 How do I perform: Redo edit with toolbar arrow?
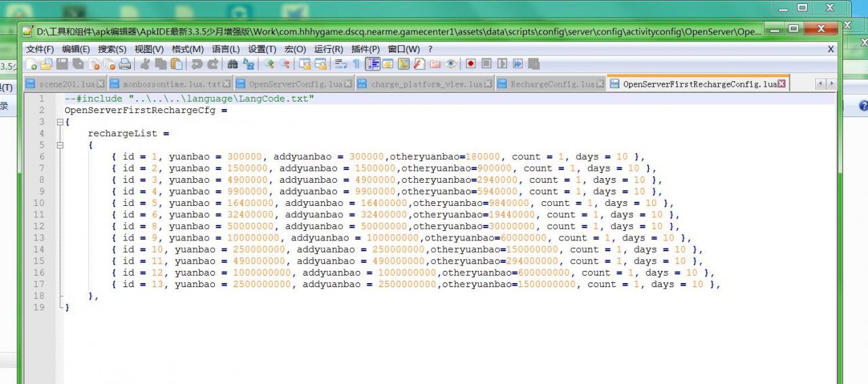click(x=213, y=64)
